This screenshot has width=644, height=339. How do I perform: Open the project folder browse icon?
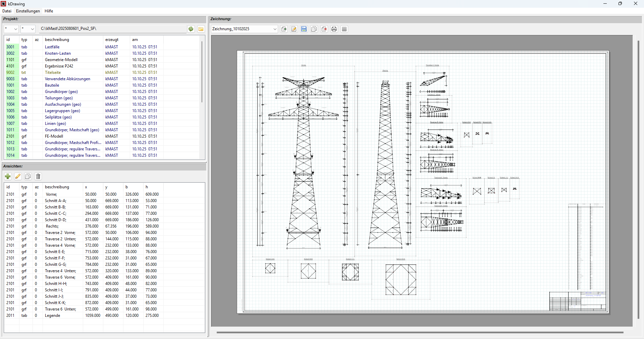[201, 29]
